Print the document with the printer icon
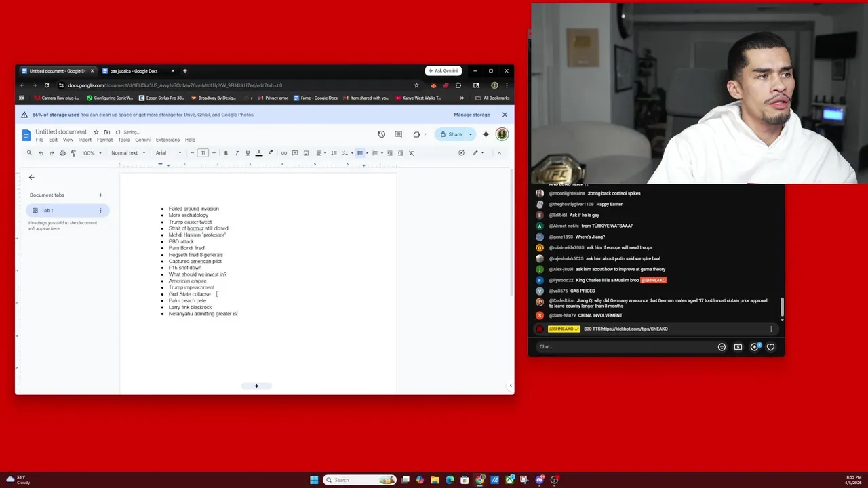The image size is (868, 488). tap(62, 153)
